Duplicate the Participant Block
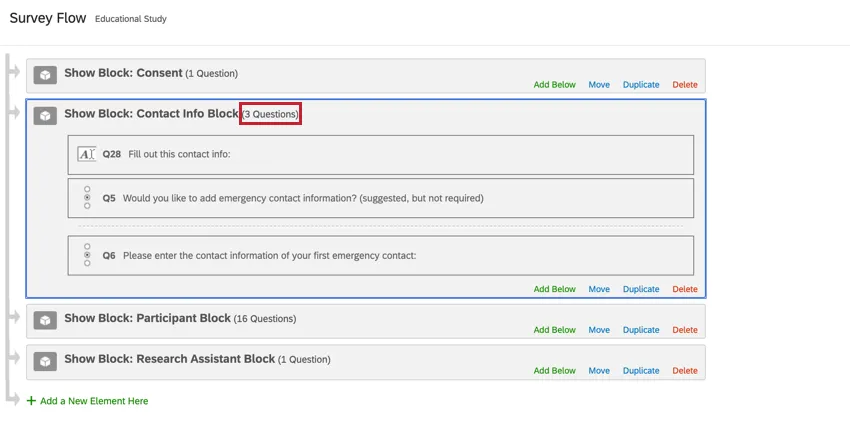 pos(641,330)
